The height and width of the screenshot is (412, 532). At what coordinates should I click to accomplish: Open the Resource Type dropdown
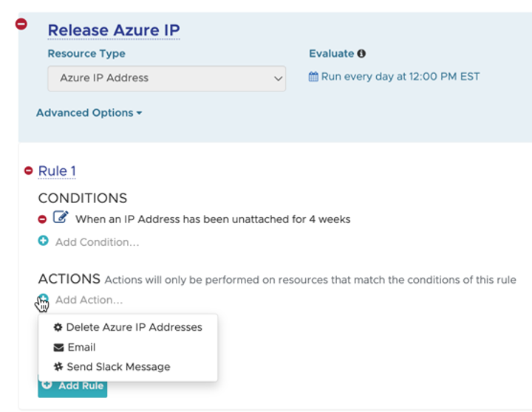(x=166, y=78)
